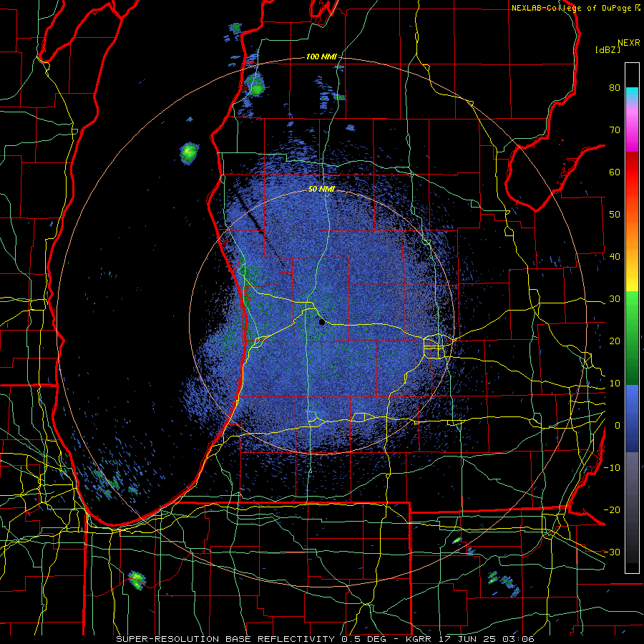
Task: Click the cyan band atop the color bar
Action: (632, 94)
